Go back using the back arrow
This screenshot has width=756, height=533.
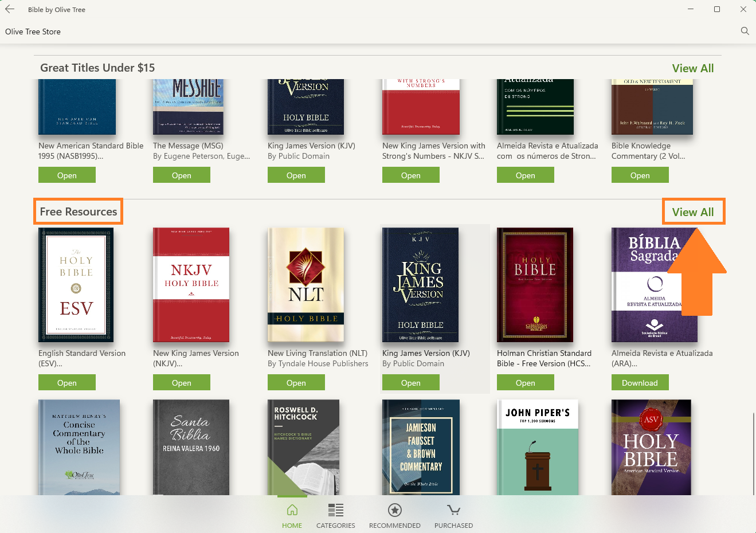[10, 9]
